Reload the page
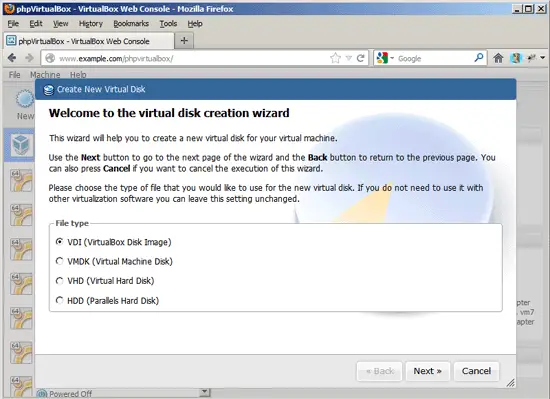 point(360,58)
